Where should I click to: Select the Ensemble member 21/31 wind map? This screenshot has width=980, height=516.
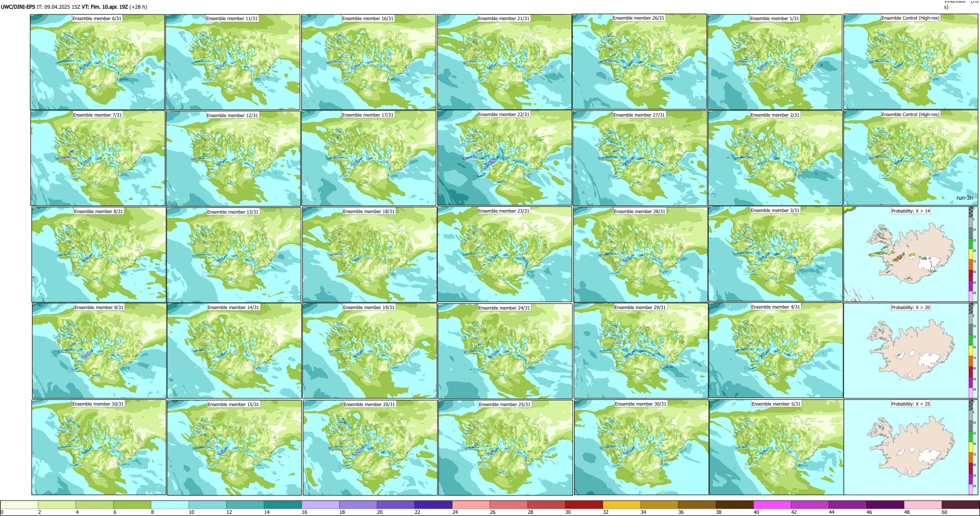(x=504, y=62)
